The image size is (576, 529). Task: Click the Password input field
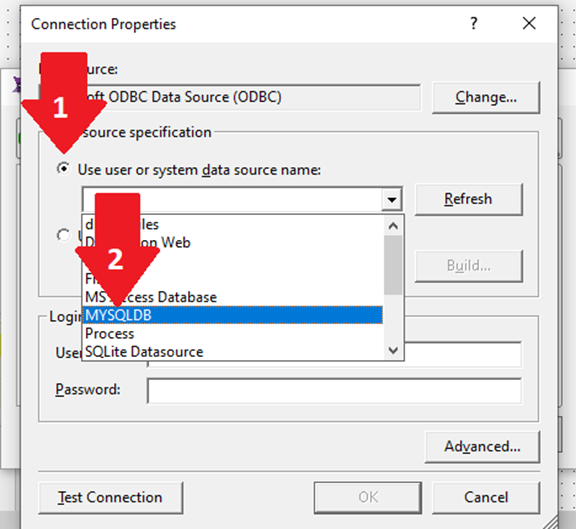[334, 391]
